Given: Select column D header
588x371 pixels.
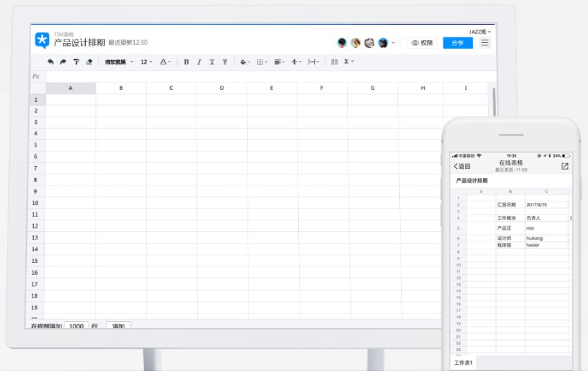Looking at the screenshot, I should [221, 88].
